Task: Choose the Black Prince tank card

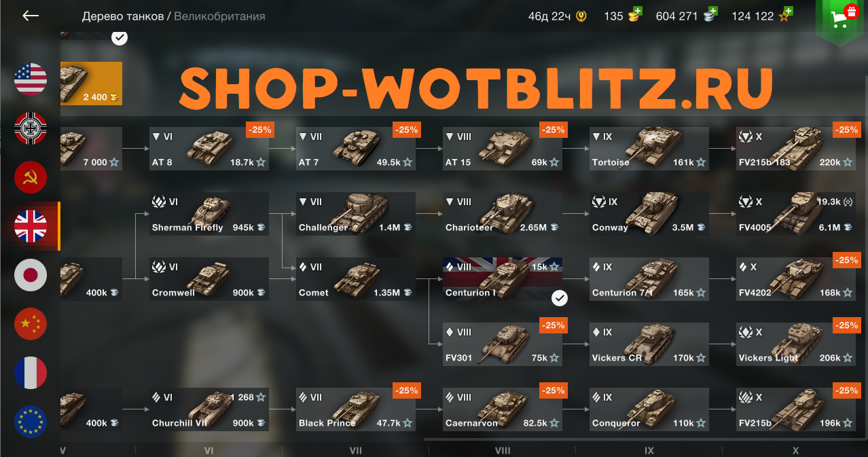Action: (356, 409)
